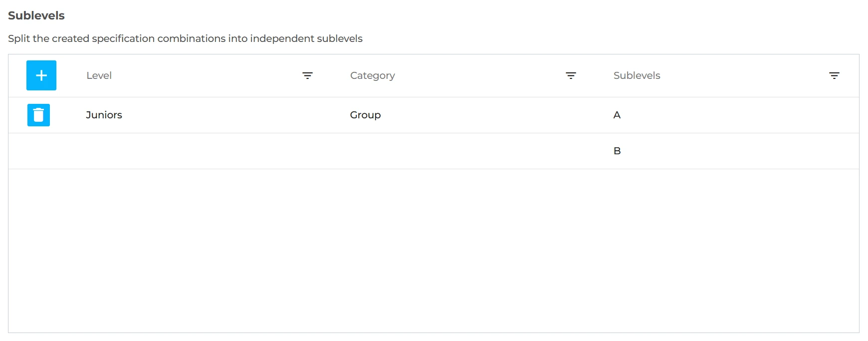Click the Sublevels section heading
The width and height of the screenshot is (868, 341).
[36, 15]
